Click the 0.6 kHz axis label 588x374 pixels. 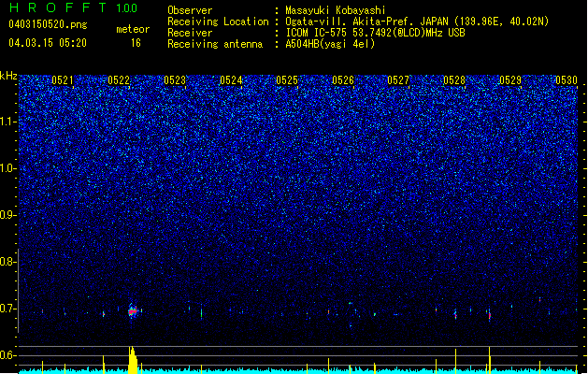pyautogui.click(x=8, y=355)
